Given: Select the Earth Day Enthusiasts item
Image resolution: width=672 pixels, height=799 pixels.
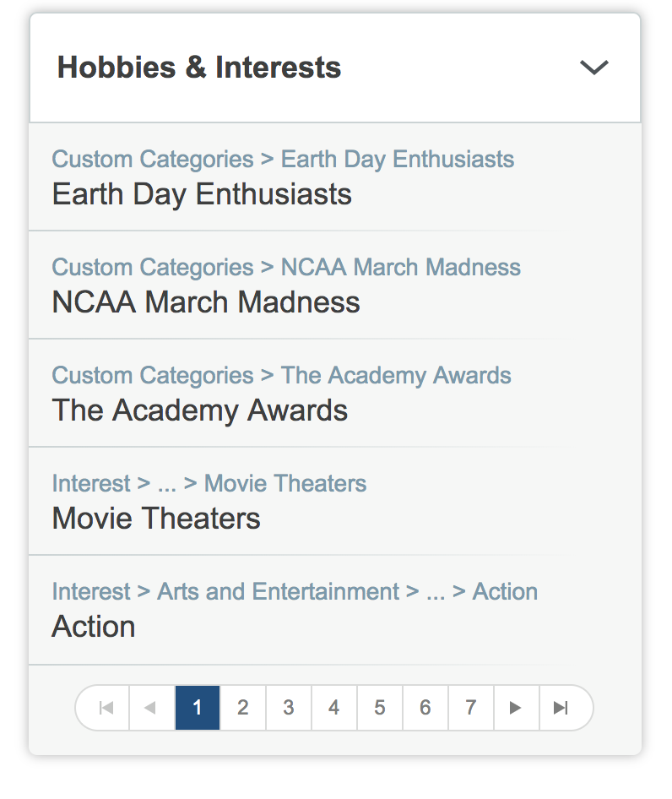Looking at the screenshot, I should pyautogui.click(x=202, y=194).
